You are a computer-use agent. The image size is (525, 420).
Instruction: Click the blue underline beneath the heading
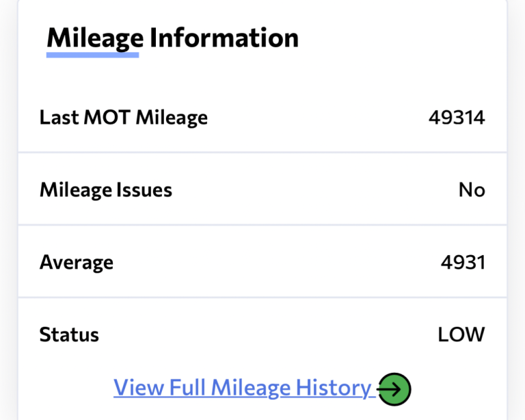coord(92,54)
